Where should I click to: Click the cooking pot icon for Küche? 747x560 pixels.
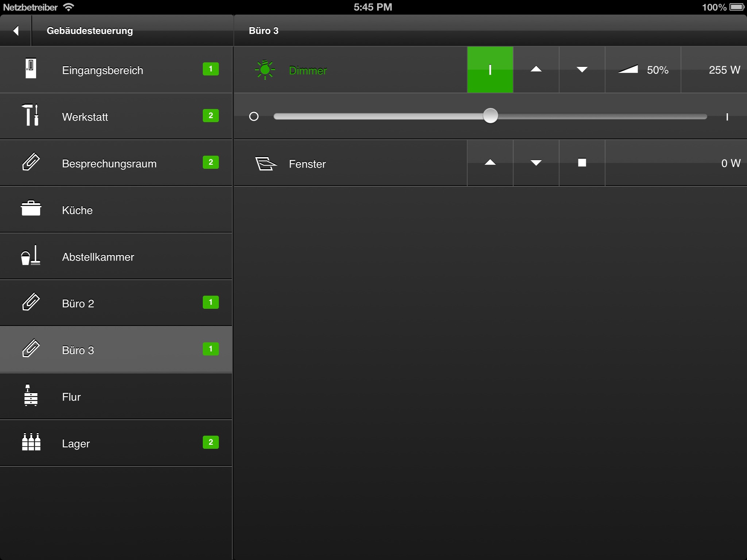click(x=31, y=208)
